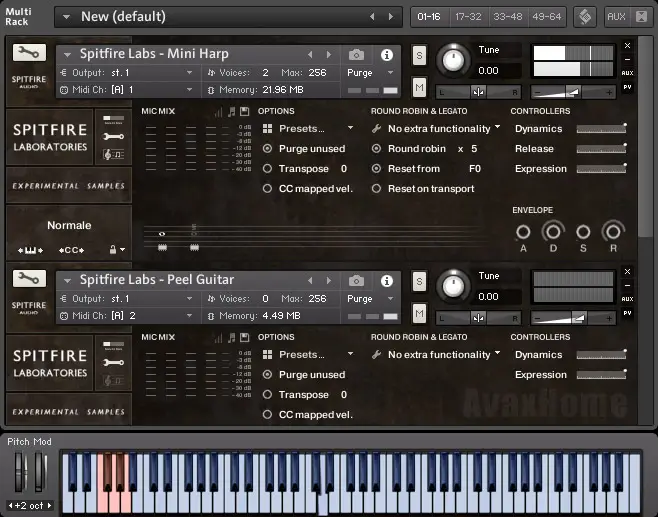
Task: Switch to rack page 33-48
Action: coord(508,17)
